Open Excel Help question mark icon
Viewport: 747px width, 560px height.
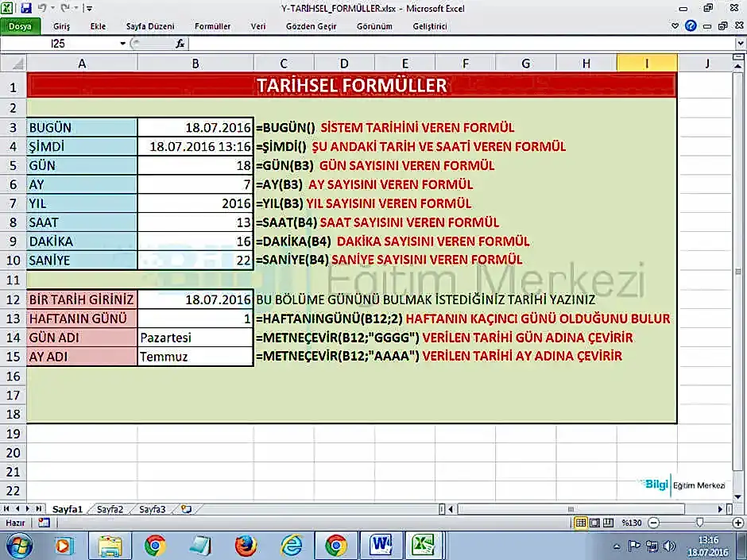click(691, 26)
